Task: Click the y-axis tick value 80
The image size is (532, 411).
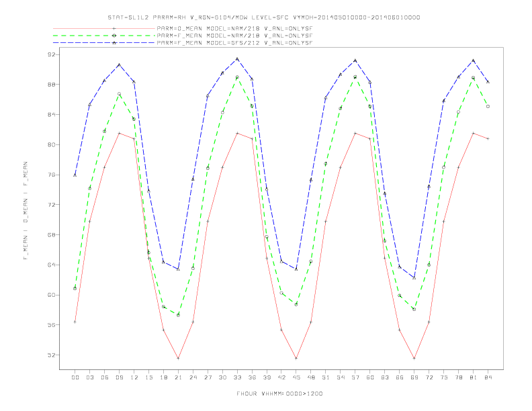Action: [52, 144]
